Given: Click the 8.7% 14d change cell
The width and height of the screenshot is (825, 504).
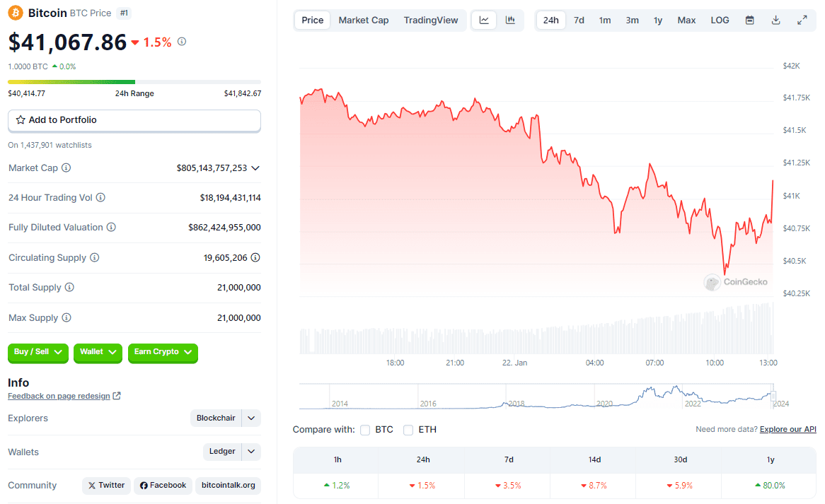Looking at the screenshot, I should 594,486.
